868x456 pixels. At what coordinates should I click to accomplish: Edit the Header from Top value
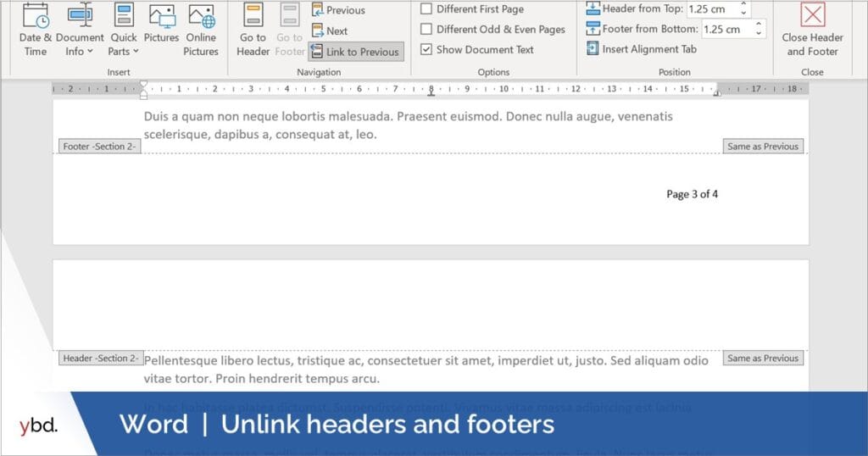[711, 8]
